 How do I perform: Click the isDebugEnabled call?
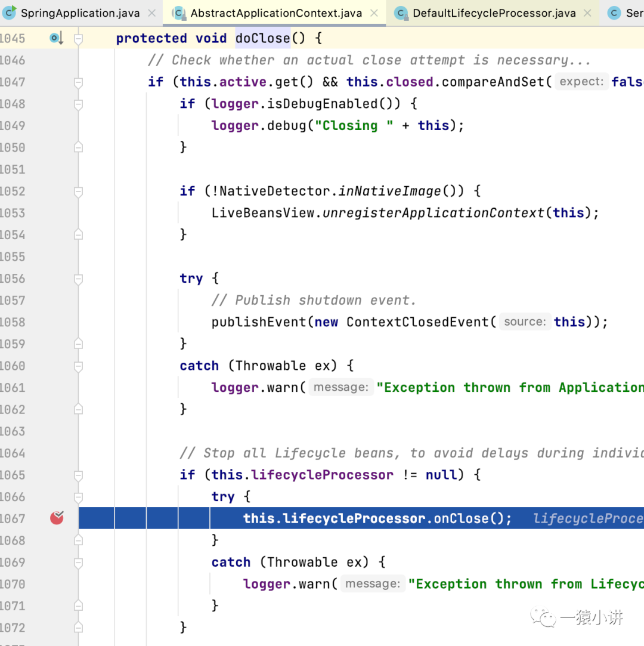pos(323,104)
